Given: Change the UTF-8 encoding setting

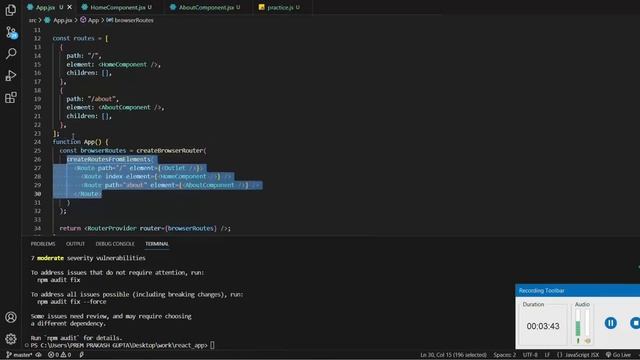Looking at the screenshot, I should [x=530, y=355].
